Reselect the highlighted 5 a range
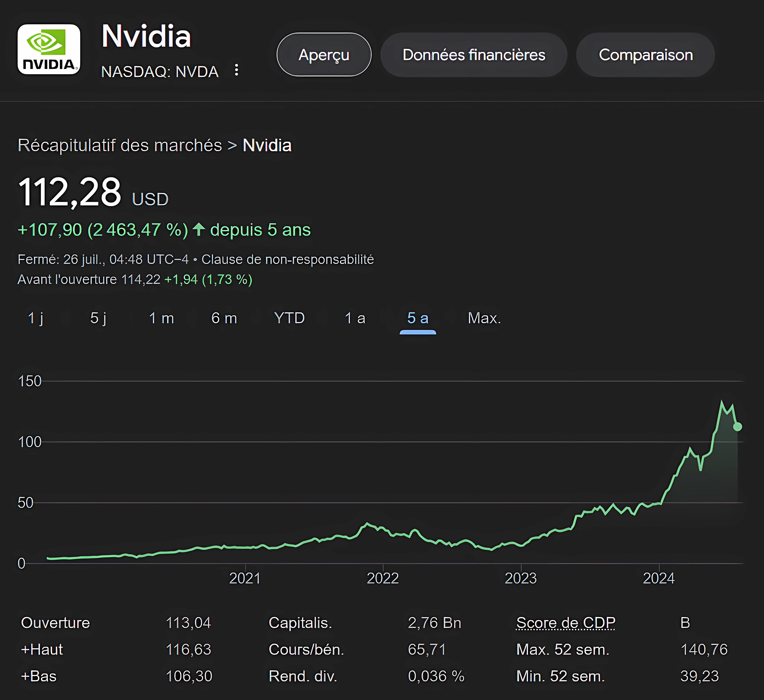The width and height of the screenshot is (764, 700). [418, 318]
